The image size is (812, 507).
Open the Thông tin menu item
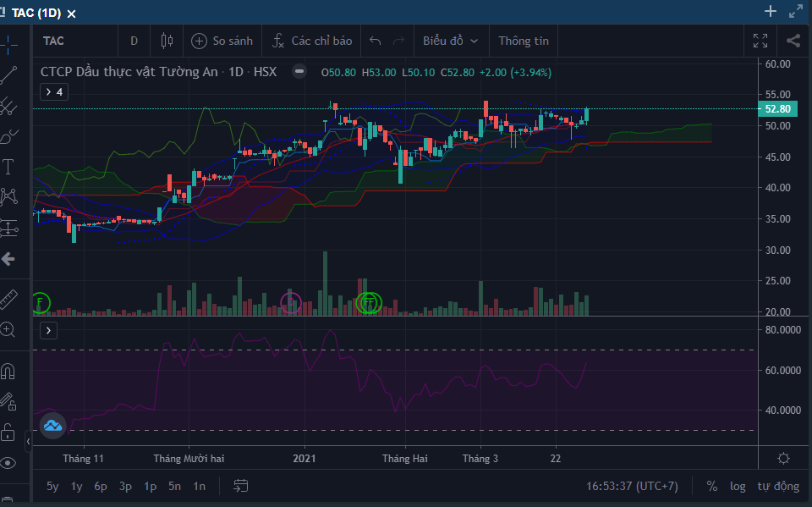523,41
